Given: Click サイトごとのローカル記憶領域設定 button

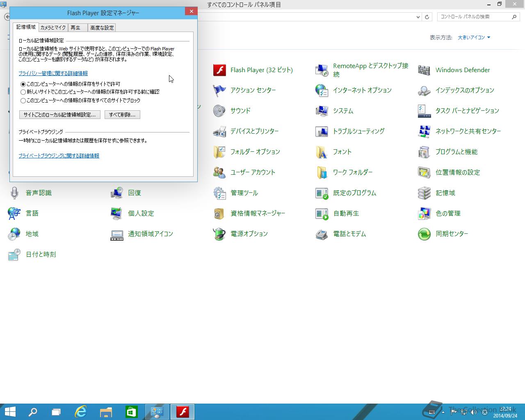Looking at the screenshot, I should point(60,115).
